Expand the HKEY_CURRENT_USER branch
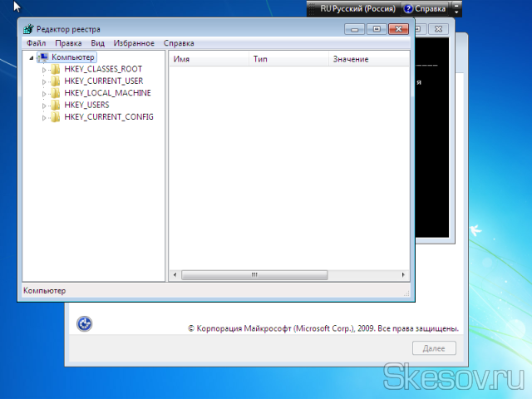 click(45, 81)
